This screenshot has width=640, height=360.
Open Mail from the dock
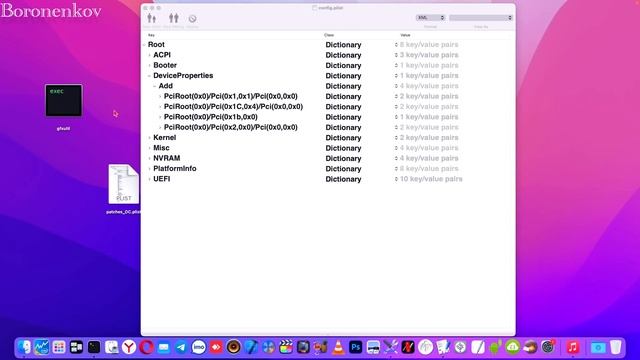tap(164, 347)
